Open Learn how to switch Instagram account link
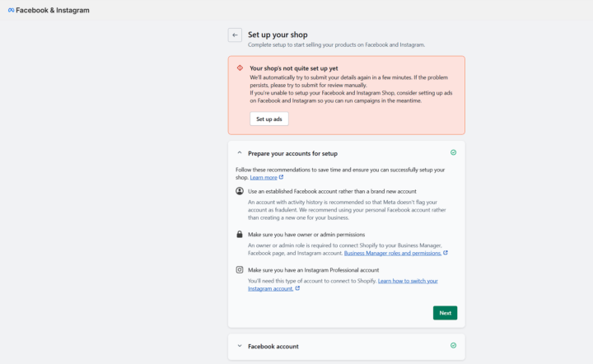Image resolution: width=593 pixels, height=364 pixels. click(x=408, y=281)
